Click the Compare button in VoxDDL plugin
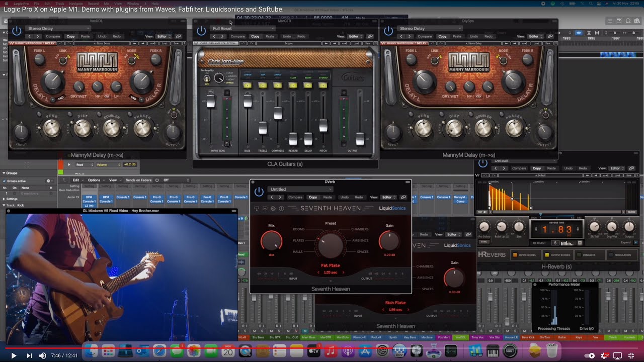644x362 pixels. click(x=53, y=36)
